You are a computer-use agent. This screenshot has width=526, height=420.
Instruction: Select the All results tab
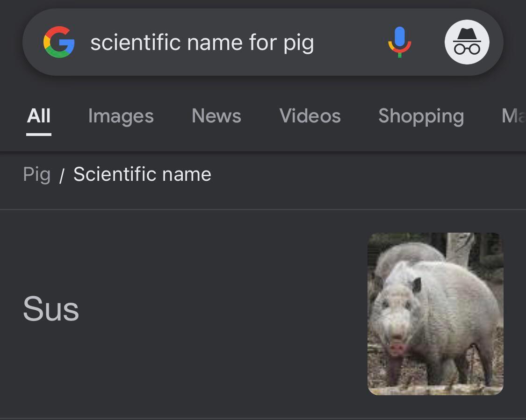click(39, 116)
